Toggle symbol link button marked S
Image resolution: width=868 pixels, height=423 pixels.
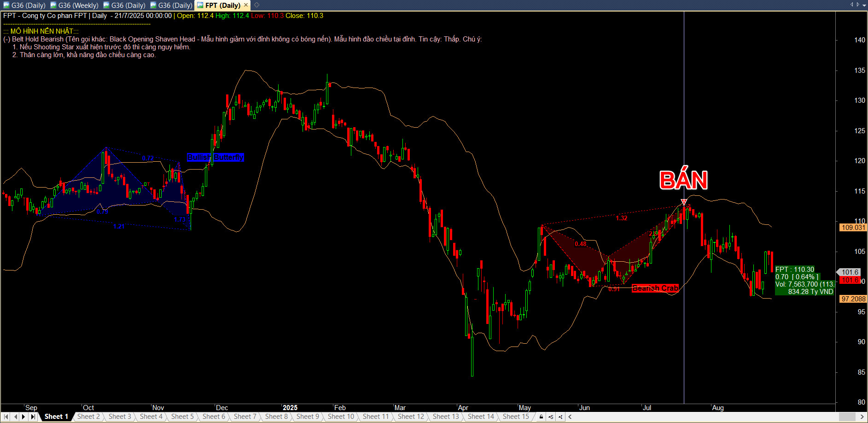(551, 417)
